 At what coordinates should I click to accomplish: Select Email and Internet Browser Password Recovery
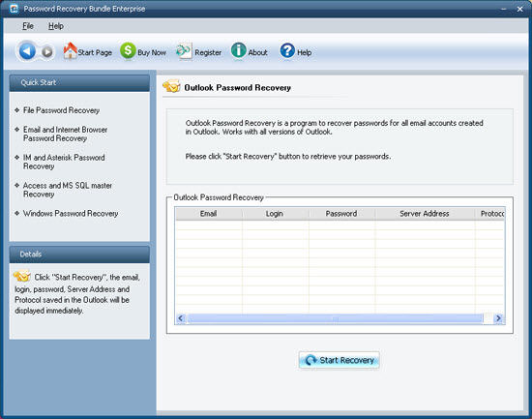(x=65, y=134)
